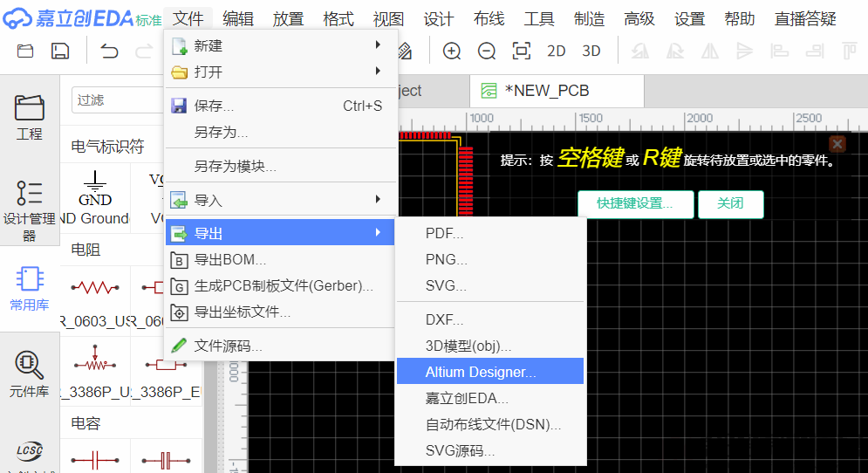Viewport: 868px width, 473px height.
Task: Open the 放置 menu
Action: click(x=289, y=19)
